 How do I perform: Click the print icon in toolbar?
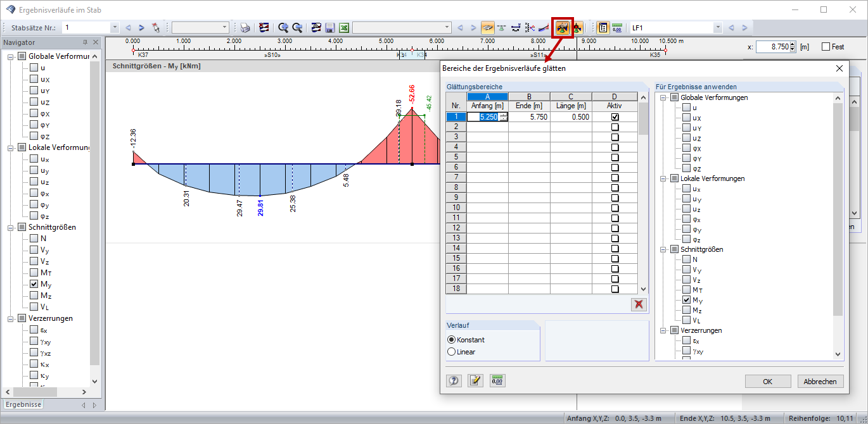245,28
